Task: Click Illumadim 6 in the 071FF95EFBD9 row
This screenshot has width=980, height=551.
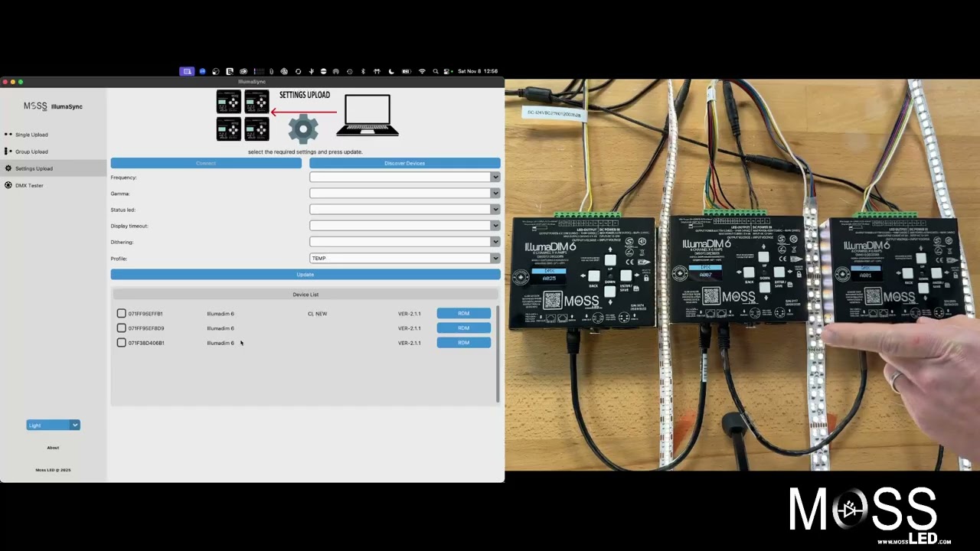Action: 220,328
